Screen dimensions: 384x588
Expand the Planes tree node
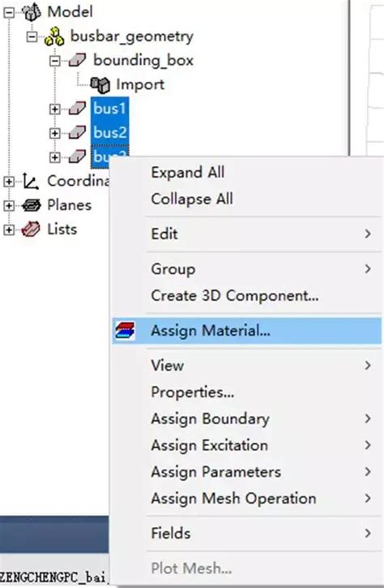coord(8,205)
